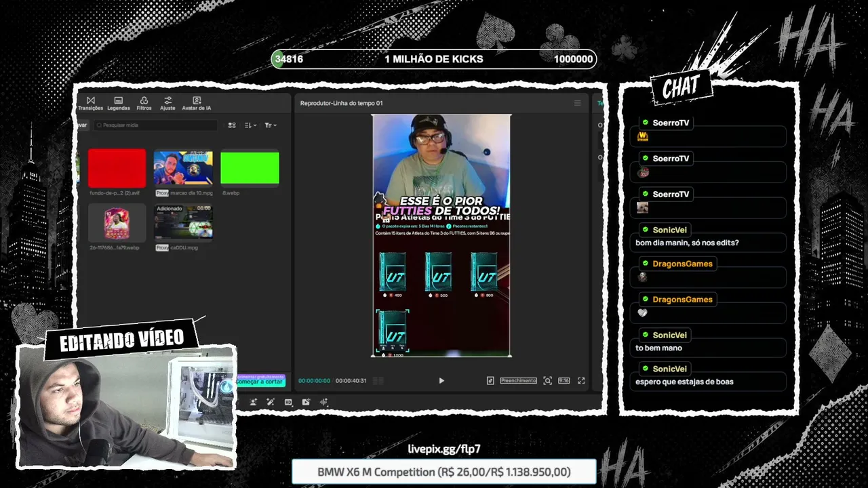Click the EDITANDO VÍDEO label
This screenshot has width=868, height=488.
point(121,339)
